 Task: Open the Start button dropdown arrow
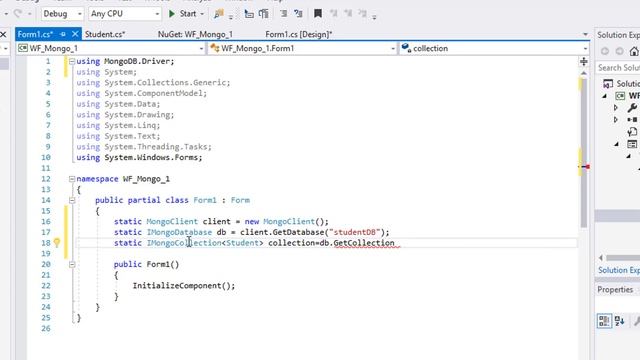pos(202,14)
